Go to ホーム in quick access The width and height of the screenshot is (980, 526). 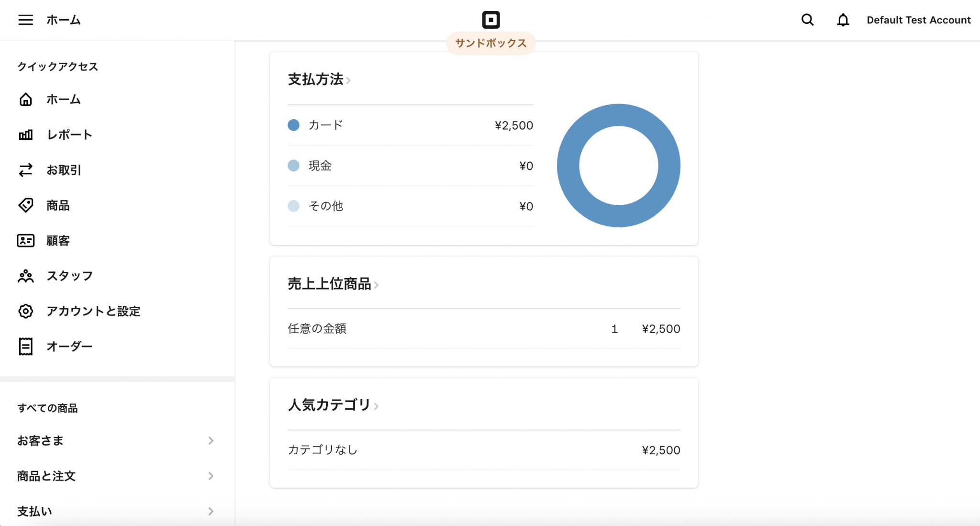[x=63, y=100]
